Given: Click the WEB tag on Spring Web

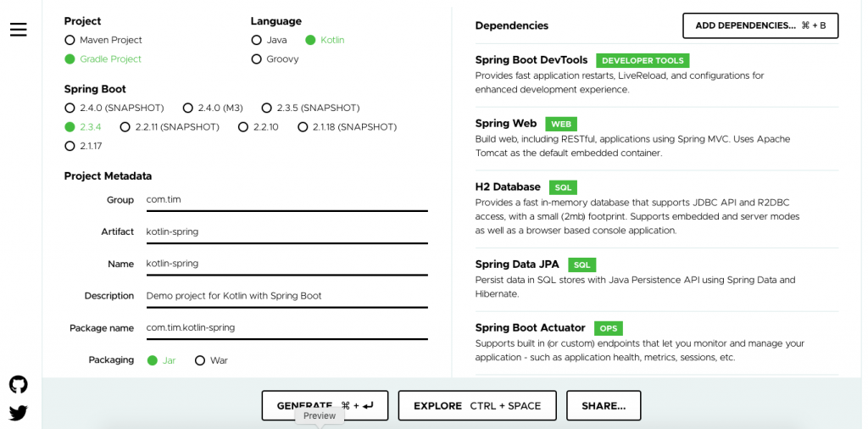Looking at the screenshot, I should 561,124.
